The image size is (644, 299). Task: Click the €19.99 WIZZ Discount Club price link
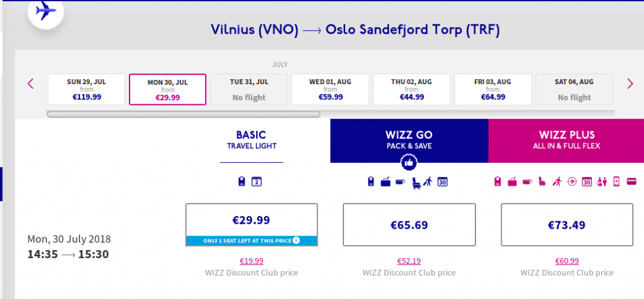252,261
